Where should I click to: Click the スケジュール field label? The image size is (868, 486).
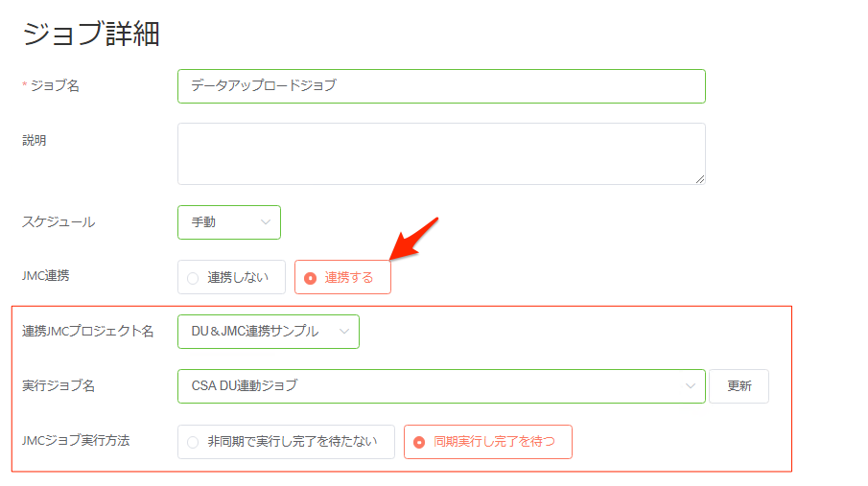[59, 221]
